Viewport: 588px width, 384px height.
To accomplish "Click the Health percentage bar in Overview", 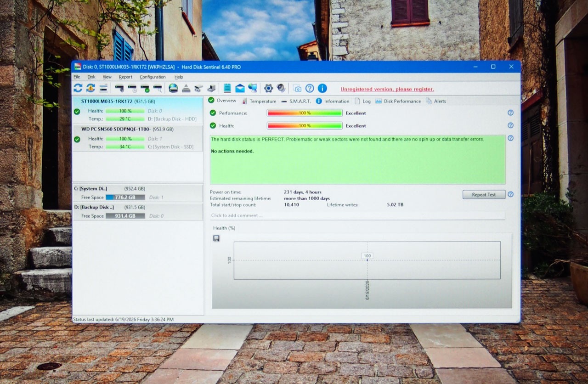I will [x=305, y=126].
